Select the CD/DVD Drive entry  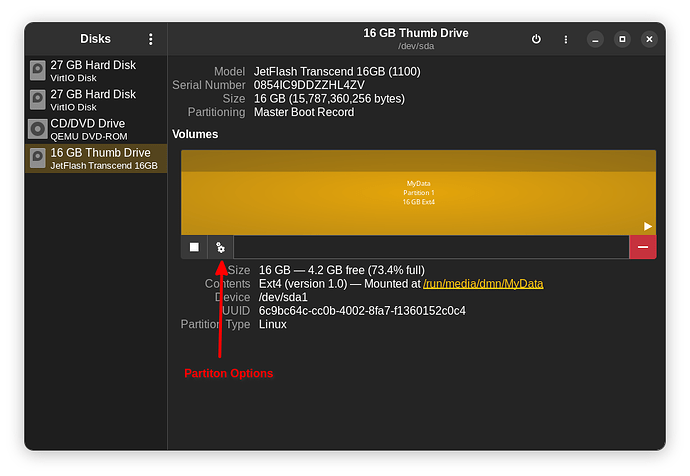(x=96, y=129)
